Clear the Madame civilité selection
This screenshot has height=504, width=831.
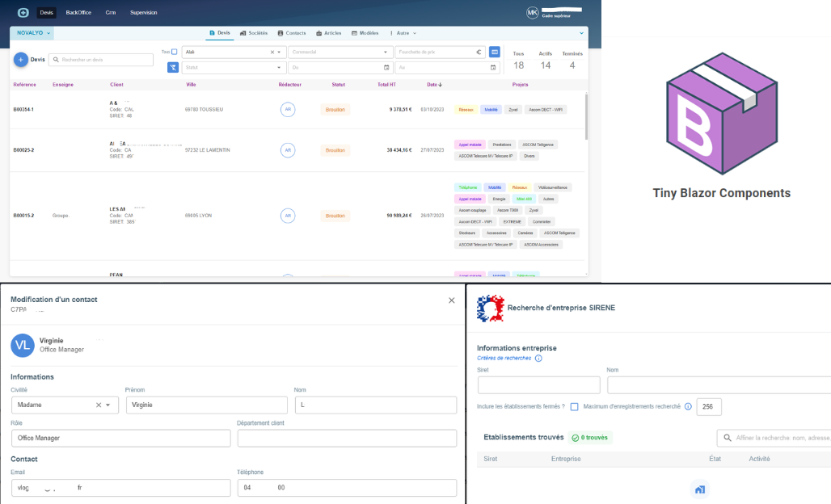(99, 405)
